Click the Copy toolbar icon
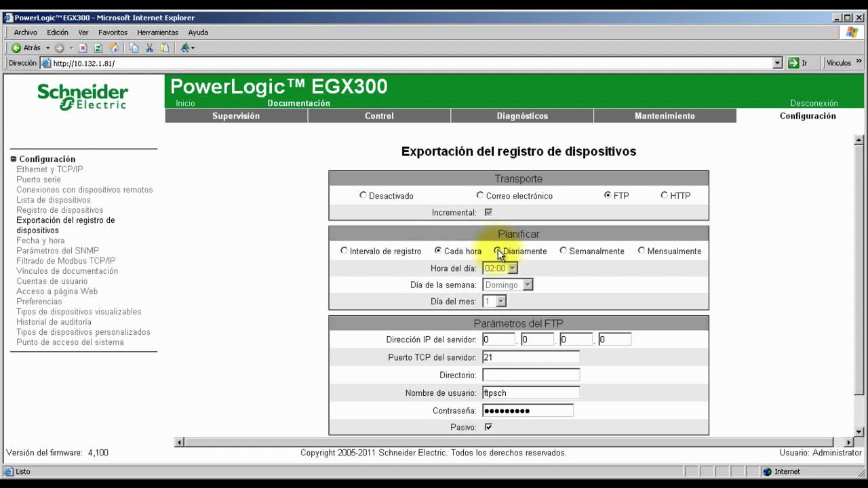This screenshot has height=488, width=868. [134, 48]
